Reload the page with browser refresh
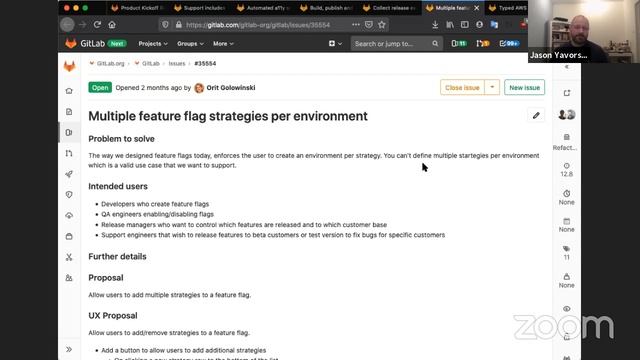This screenshot has height=360, width=640. coord(97,24)
